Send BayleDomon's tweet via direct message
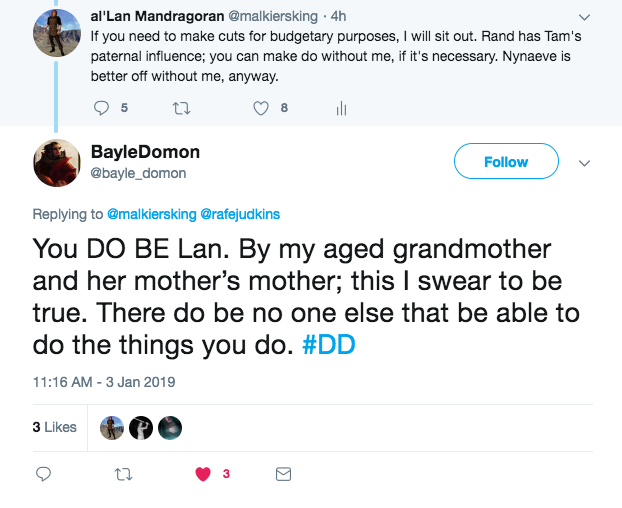Screen dimensions: 622x508 [x=283, y=473]
